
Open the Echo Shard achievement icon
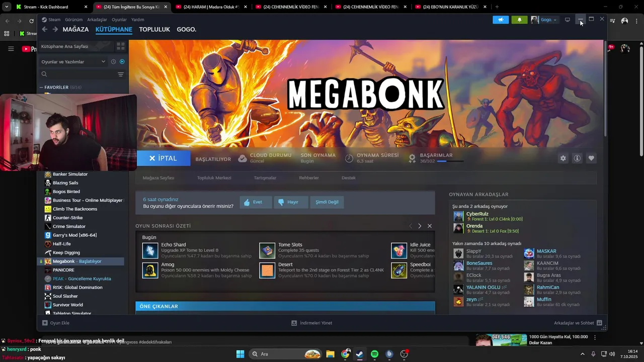[150, 250]
